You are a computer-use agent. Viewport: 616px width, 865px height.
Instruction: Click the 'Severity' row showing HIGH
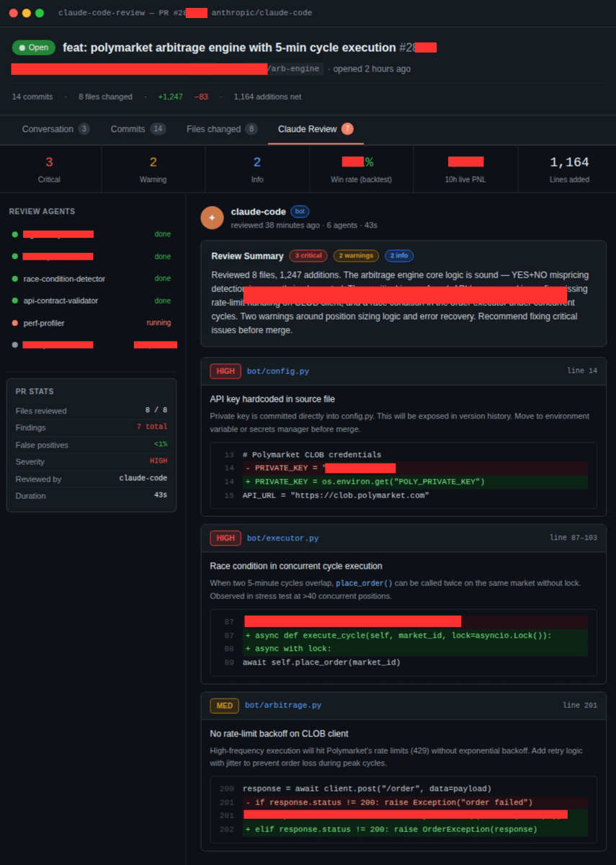[x=91, y=461]
